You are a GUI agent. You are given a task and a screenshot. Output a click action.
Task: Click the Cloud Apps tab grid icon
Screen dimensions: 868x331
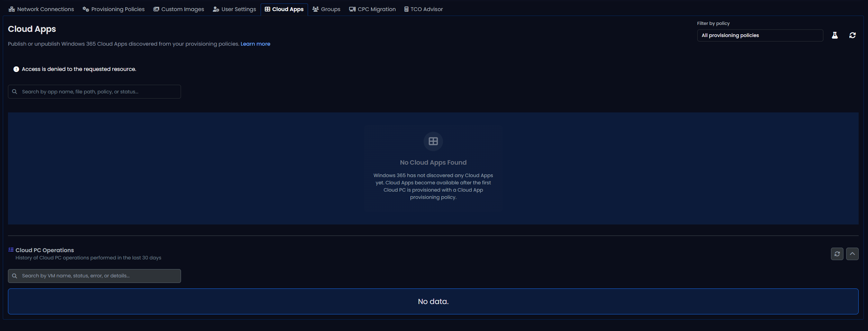click(268, 9)
